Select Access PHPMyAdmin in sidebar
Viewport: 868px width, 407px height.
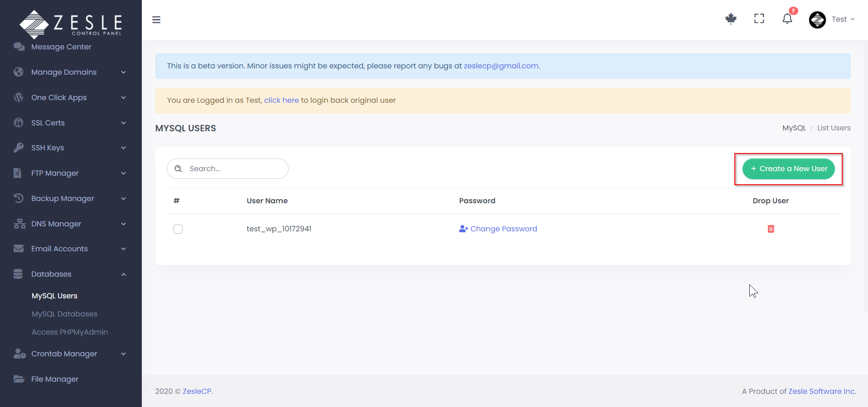point(70,332)
